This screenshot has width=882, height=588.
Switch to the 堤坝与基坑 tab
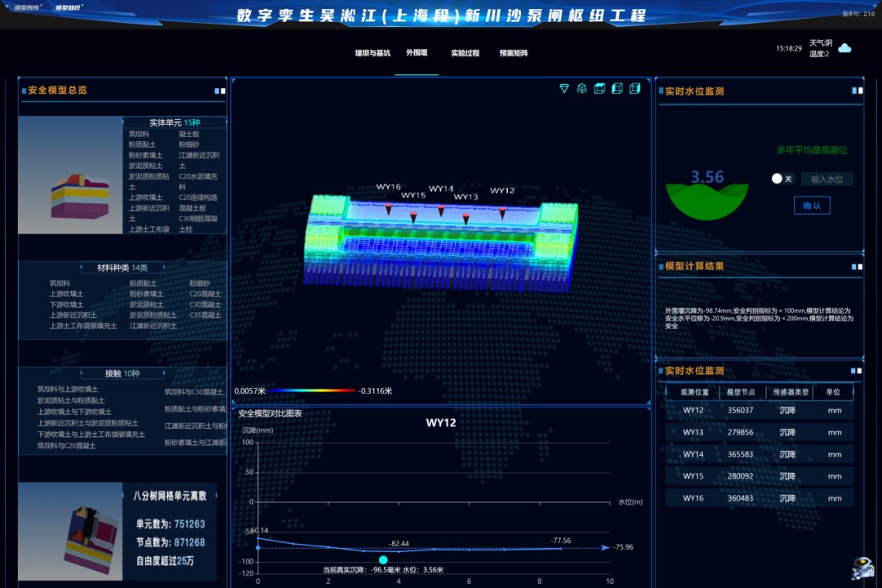(x=372, y=53)
